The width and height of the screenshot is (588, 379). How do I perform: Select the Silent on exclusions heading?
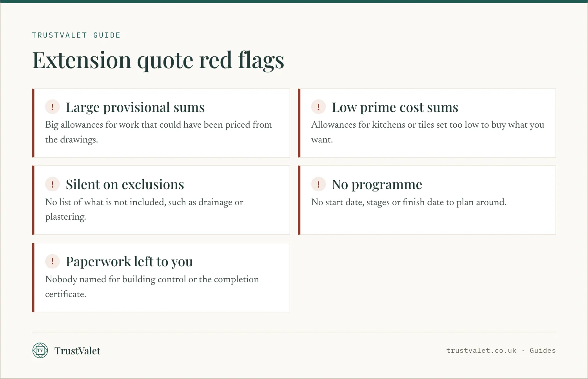(125, 184)
